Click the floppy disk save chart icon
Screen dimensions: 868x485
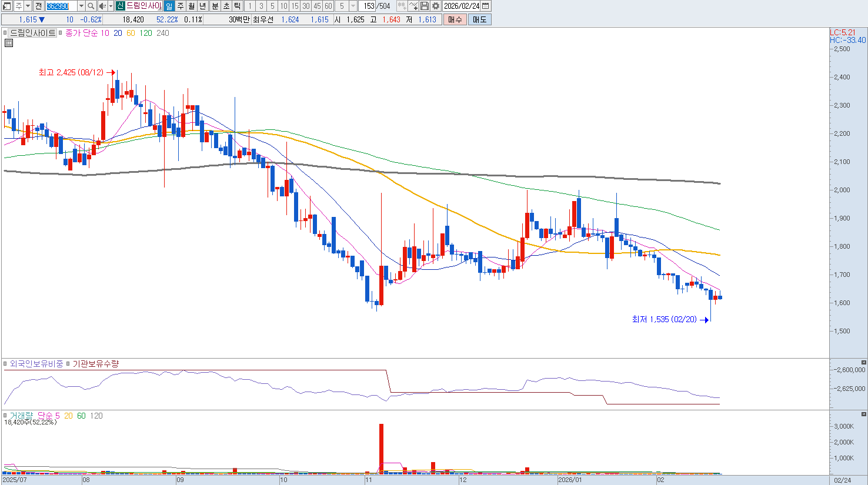pos(425,6)
